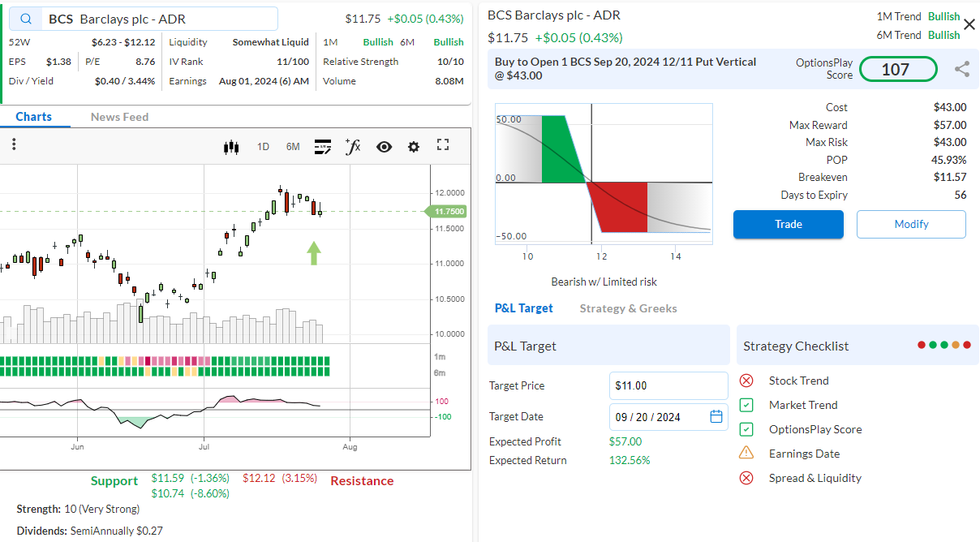
Task: Select the P&L Target tab
Action: pyautogui.click(x=524, y=308)
